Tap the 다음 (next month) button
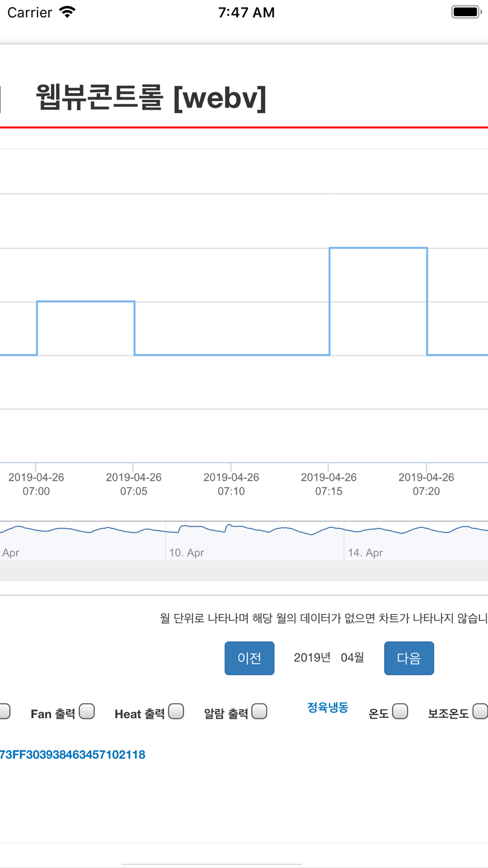488x868 pixels. click(409, 658)
